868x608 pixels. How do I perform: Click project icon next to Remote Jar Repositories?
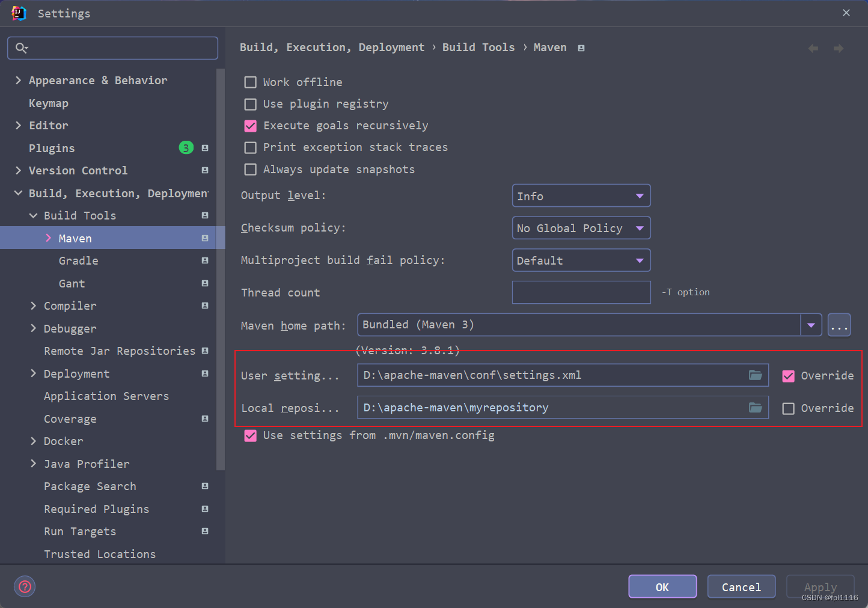(x=205, y=351)
